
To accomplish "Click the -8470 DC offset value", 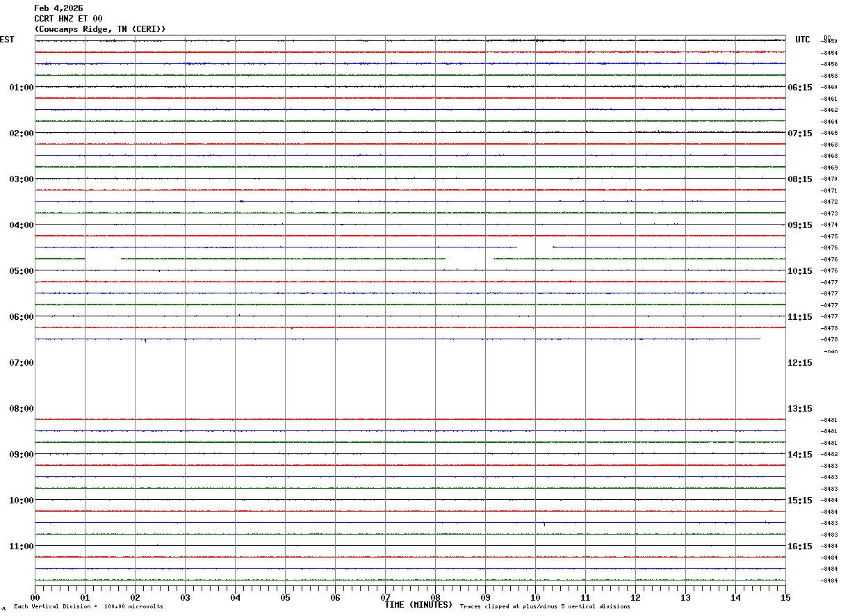I will (829, 179).
